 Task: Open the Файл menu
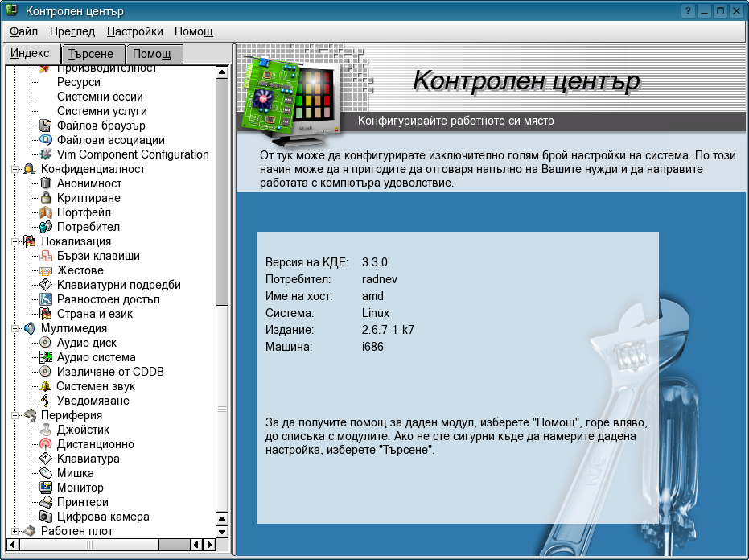24,31
